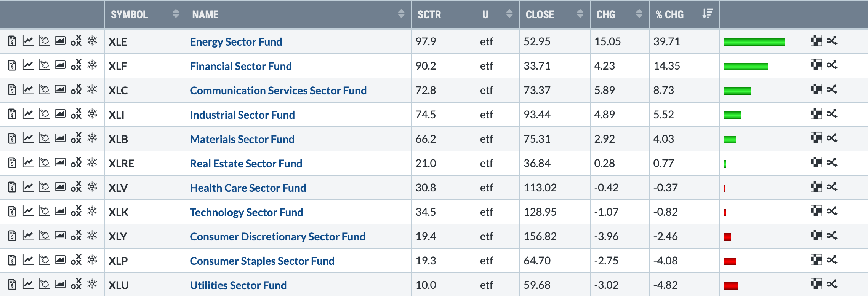
Task: Open the gallery view icon for XLC
Action: [60, 90]
